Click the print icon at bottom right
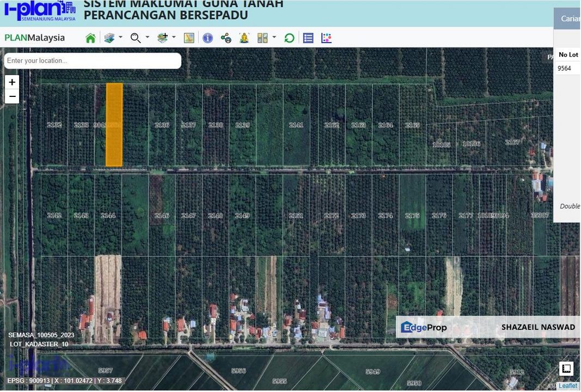Image resolution: width=581 pixels, height=392 pixels. pyautogui.click(x=566, y=369)
